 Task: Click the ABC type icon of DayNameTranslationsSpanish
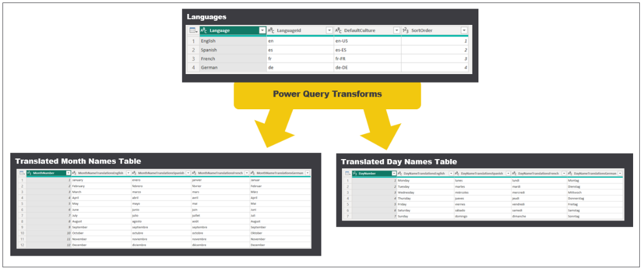click(457, 173)
